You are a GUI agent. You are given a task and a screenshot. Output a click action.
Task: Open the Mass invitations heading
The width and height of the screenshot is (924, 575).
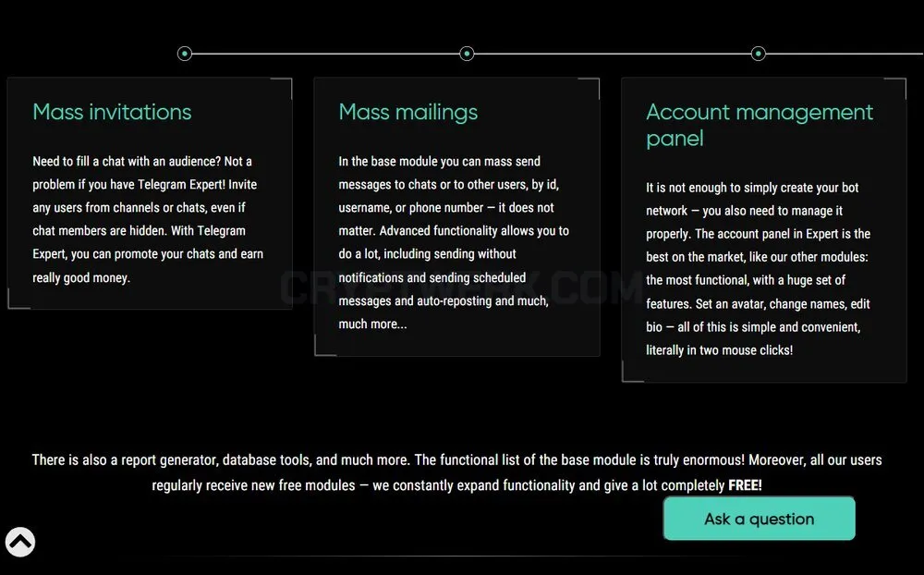(112, 112)
